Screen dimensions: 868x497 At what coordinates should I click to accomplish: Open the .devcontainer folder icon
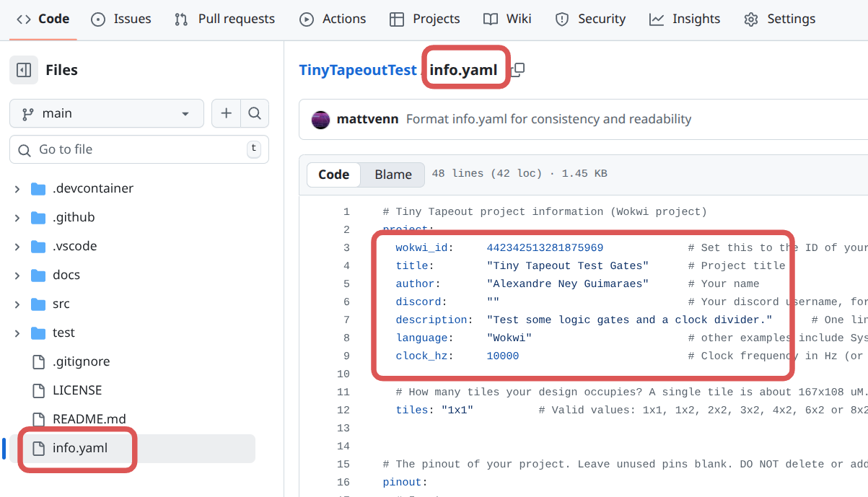[39, 188]
